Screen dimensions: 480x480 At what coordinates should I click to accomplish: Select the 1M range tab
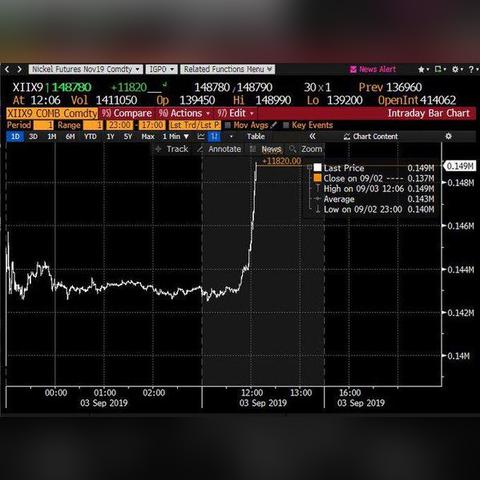click(x=52, y=137)
